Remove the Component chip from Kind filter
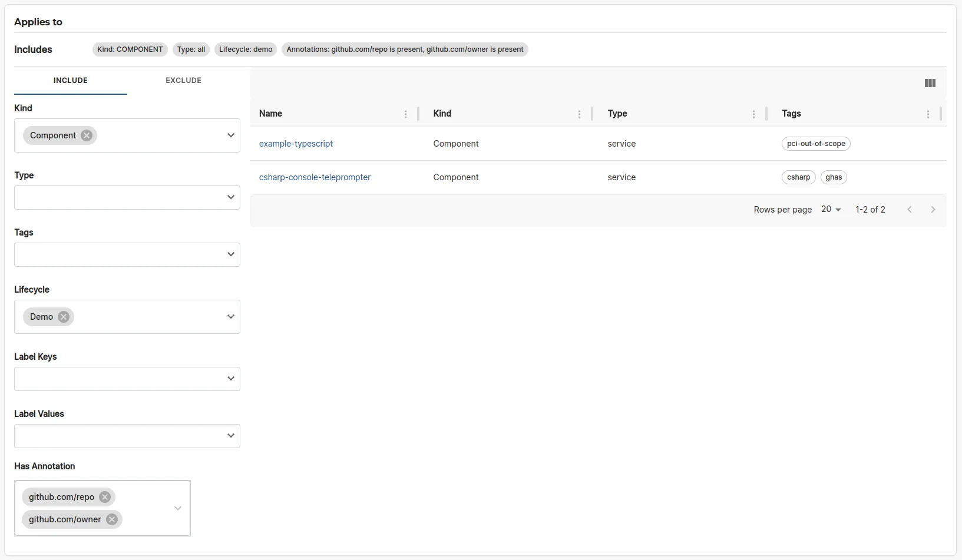 pos(87,135)
